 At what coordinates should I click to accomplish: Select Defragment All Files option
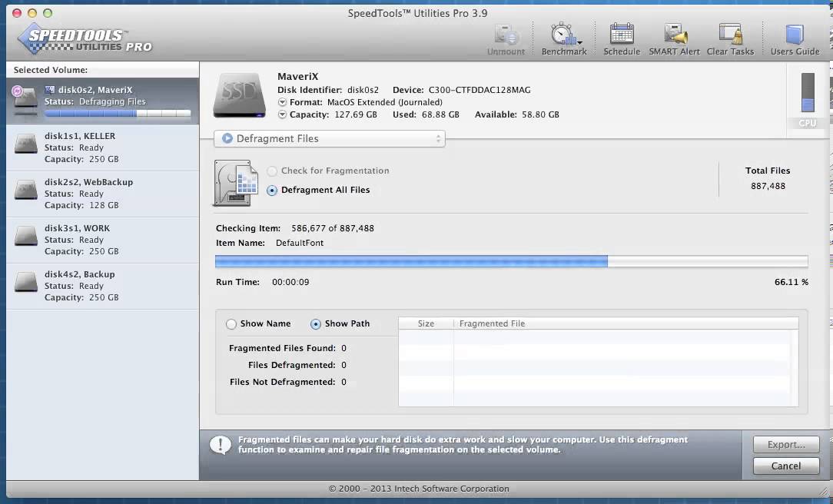(x=272, y=190)
